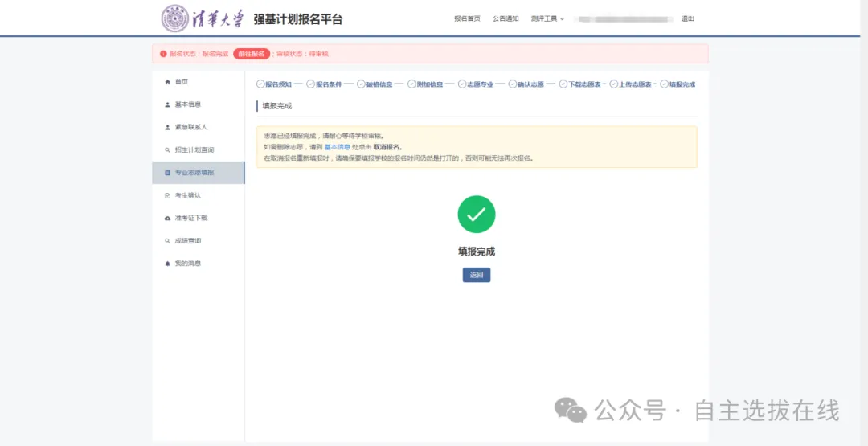Open 公告通知 in the top navigation
The height and width of the screenshot is (446, 868).
[506, 18]
